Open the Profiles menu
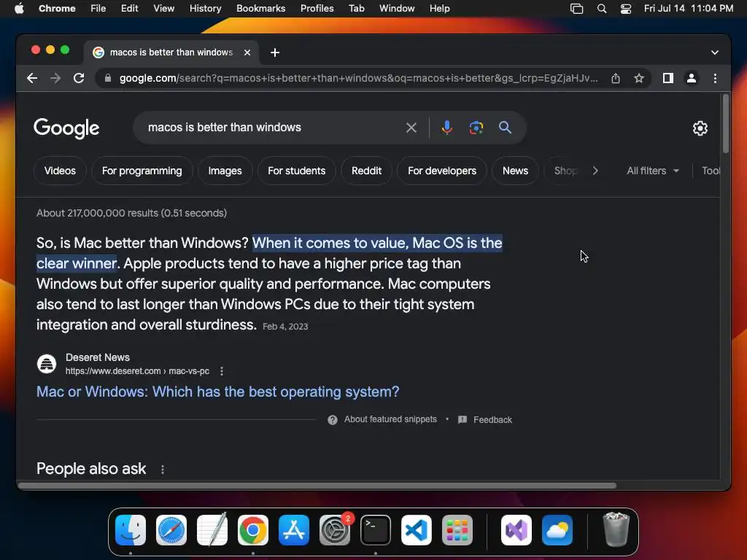 (317, 9)
